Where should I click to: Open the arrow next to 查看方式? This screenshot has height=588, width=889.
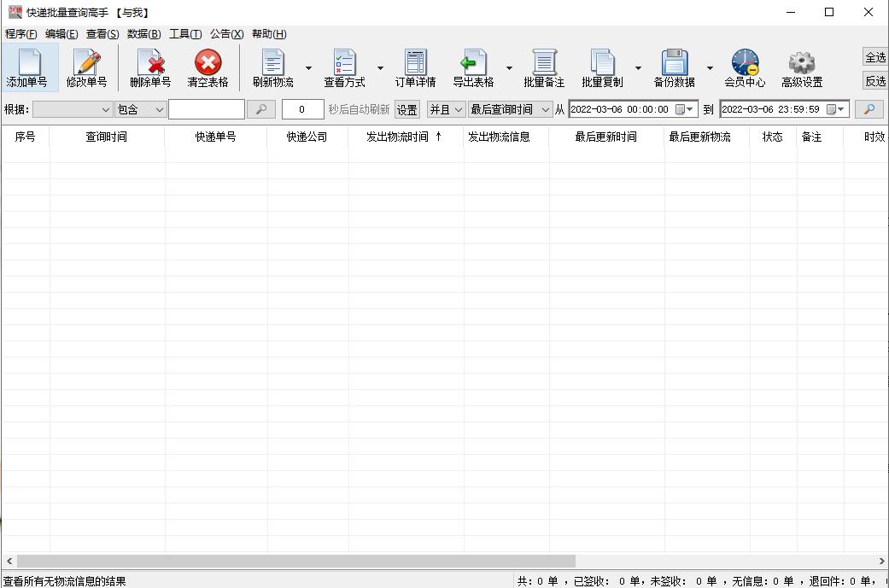point(380,68)
